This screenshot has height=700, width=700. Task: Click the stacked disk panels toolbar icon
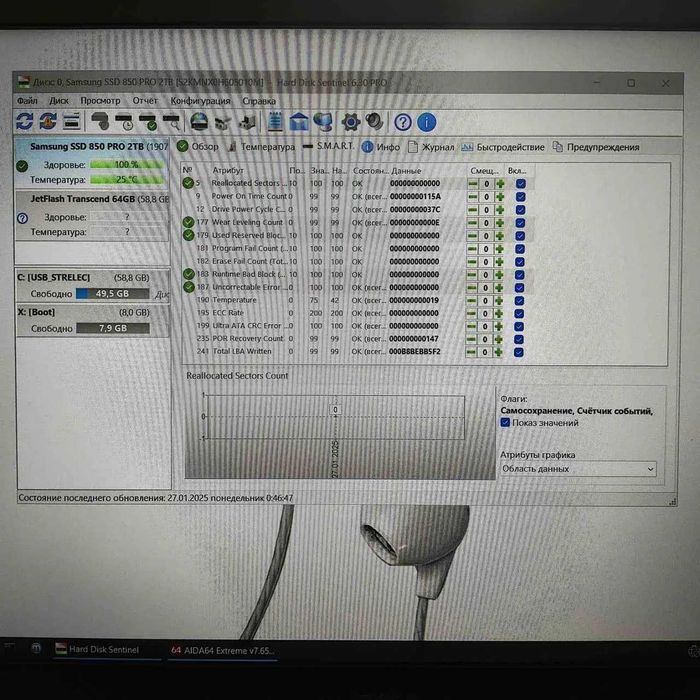pyautogui.click(x=71, y=121)
